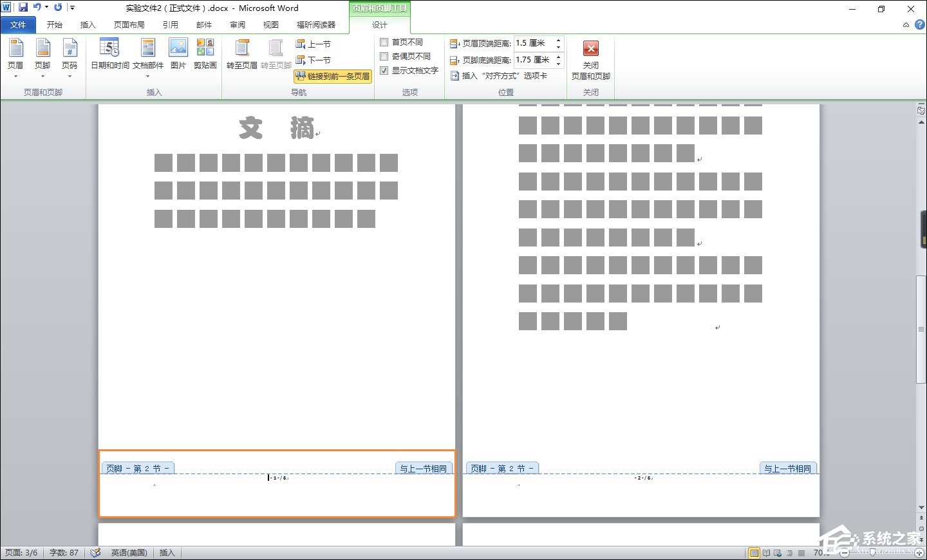Edit the 页眉顶端距离 1.5 厘米 field
The width and height of the screenshot is (927, 560).
534,43
